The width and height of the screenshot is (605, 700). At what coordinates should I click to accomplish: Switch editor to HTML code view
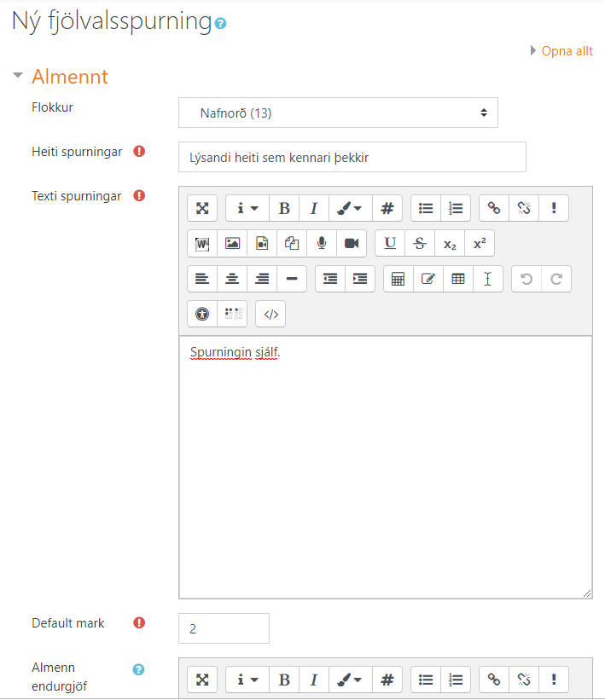tap(271, 314)
